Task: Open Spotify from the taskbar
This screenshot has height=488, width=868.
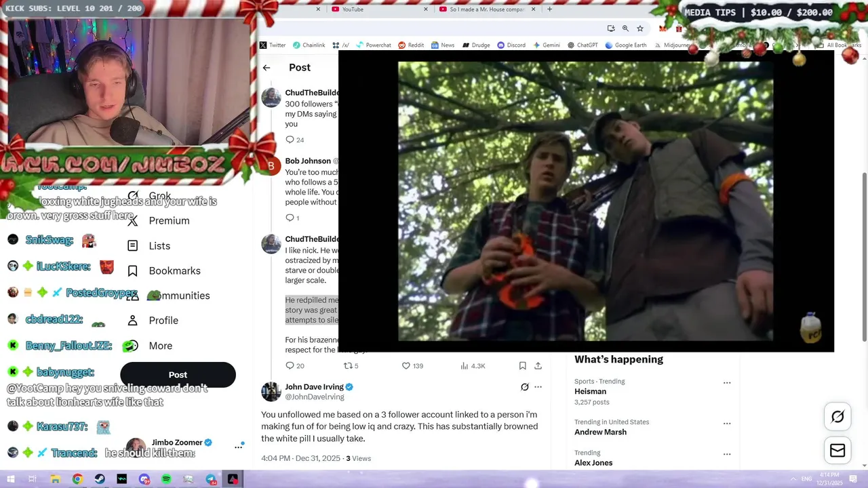Action: point(166,479)
